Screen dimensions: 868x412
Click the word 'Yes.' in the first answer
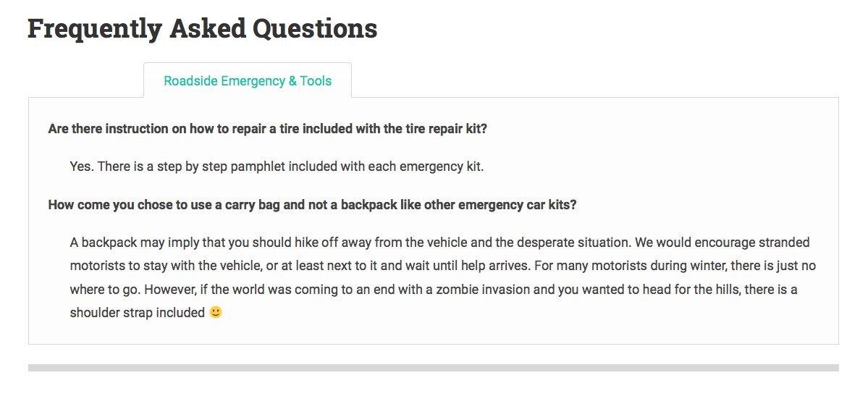coord(82,167)
